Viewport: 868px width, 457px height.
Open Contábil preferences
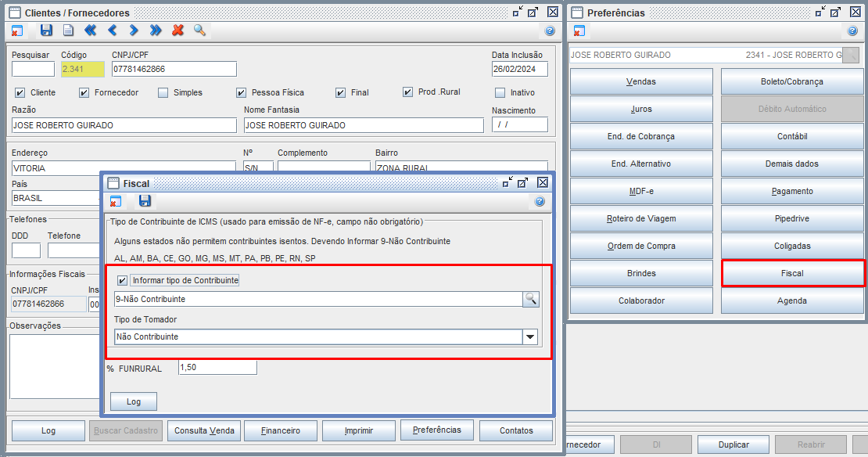792,136
